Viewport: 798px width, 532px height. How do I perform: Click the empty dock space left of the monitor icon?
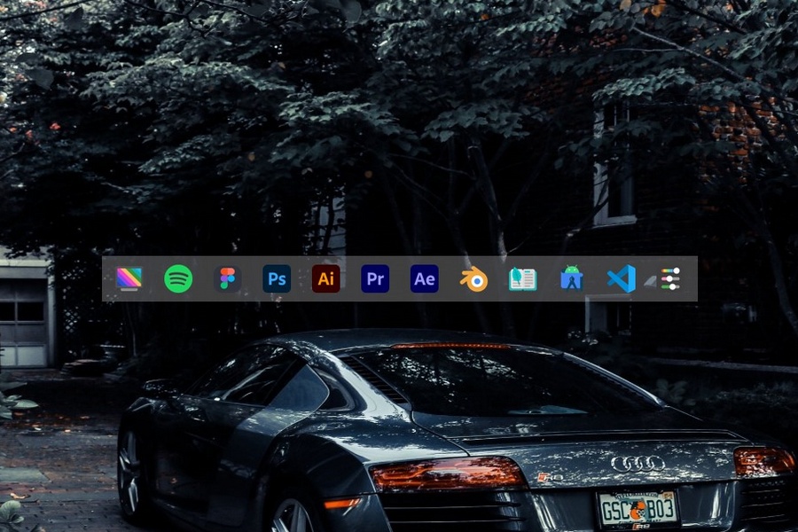[108, 279]
